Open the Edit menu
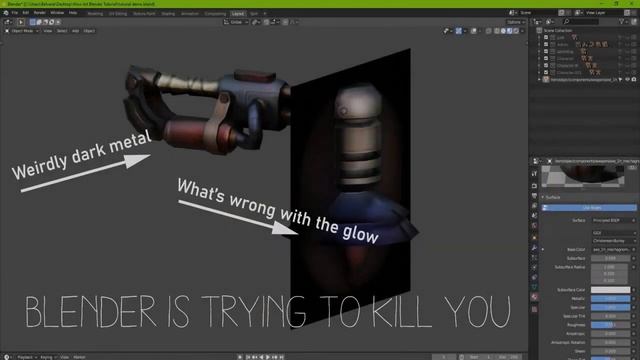 tap(25, 13)
